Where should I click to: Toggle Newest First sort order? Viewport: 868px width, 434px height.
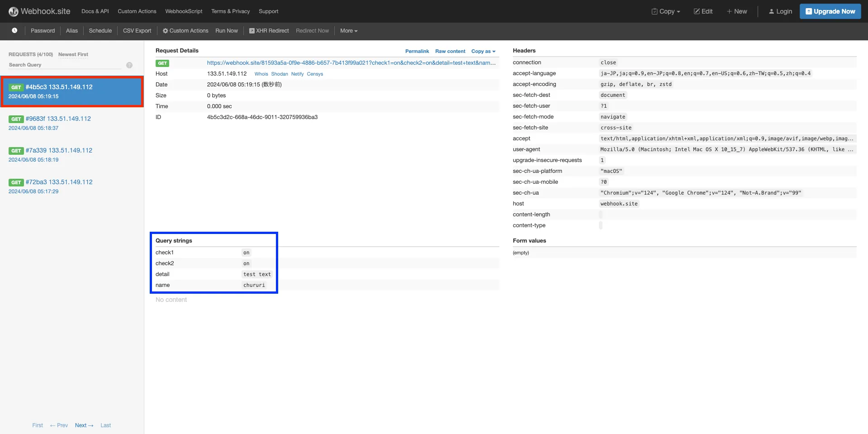[x=73, y=54]
